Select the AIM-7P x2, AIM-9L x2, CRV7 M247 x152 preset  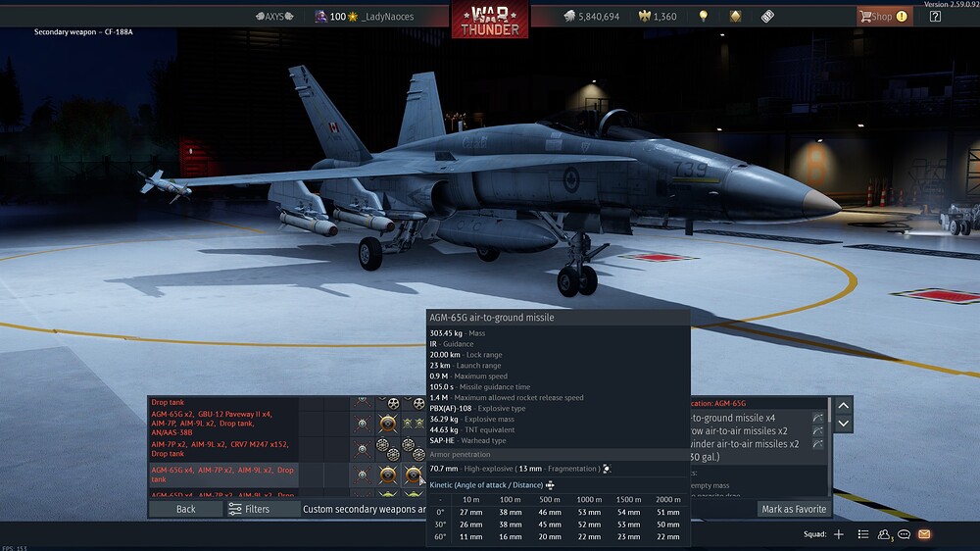click(223, 449)
